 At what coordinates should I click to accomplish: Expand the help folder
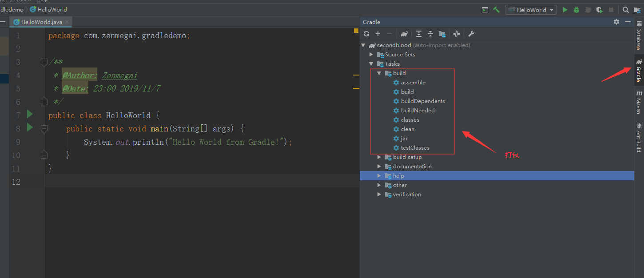click(x=379, y=176)
